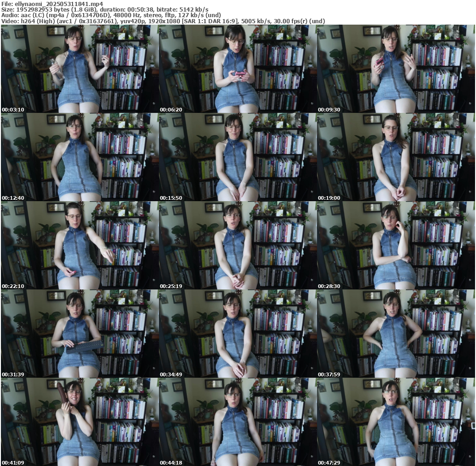This screenshot has width=476, height=466.
Task: Select the frame at 00:15:50
Action: pos(238,157)
